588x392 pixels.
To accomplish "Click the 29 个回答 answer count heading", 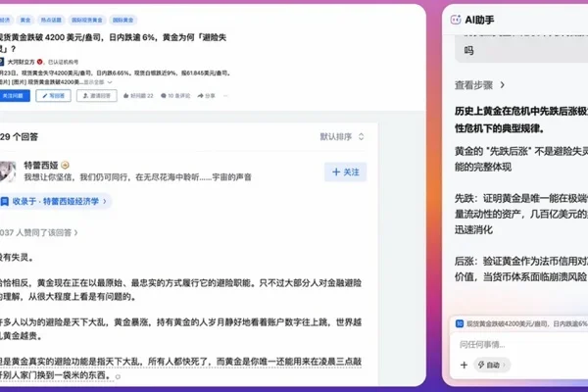I will [x=20, y=137].
